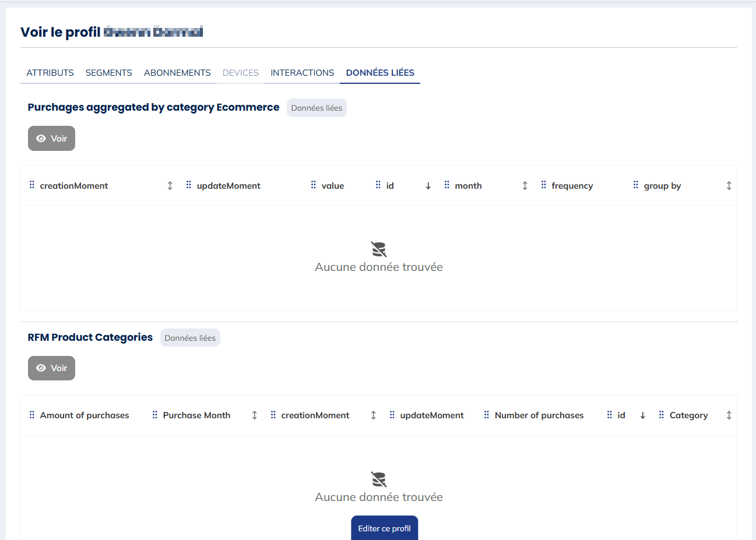This screenshot has height=540, width=756.
Task: Click sort arrows next to Purchase Month
Action: 254,415
